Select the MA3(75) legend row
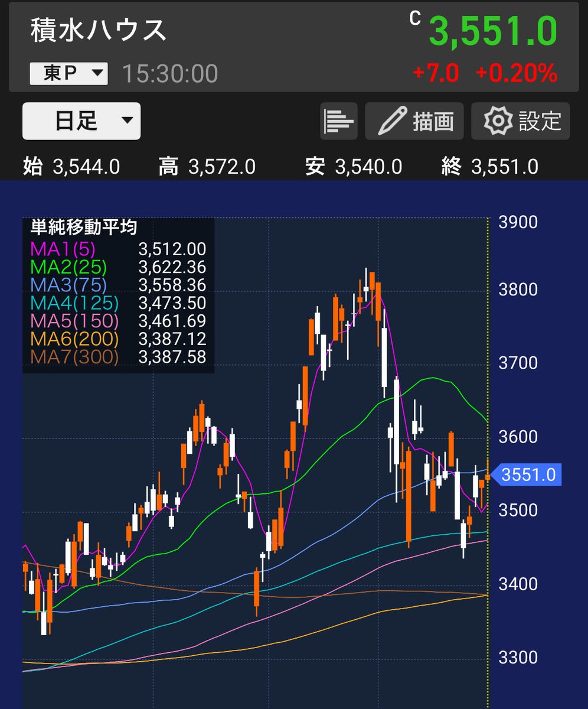 (117, 285)
